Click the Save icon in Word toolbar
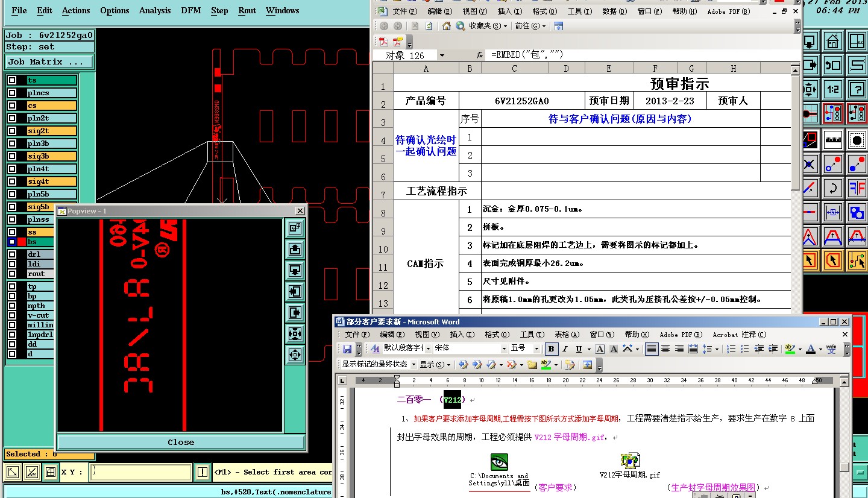Viewport: 868px width, 498px height. coord(347,348)
